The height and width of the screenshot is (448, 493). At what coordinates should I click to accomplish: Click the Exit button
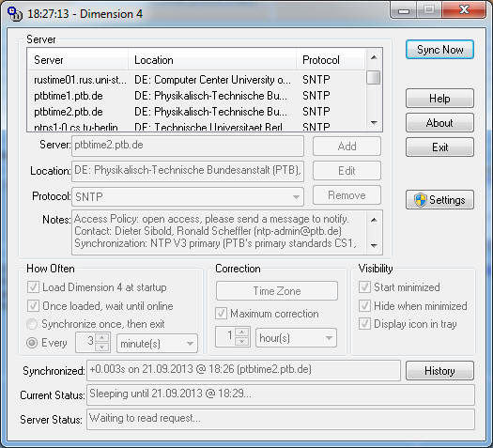click(x=439, y=147)
